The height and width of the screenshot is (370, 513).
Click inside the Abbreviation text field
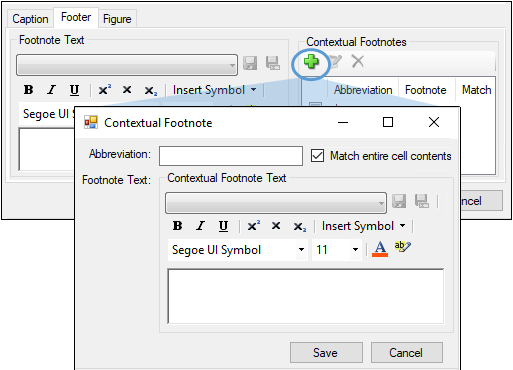coord(231,156)
